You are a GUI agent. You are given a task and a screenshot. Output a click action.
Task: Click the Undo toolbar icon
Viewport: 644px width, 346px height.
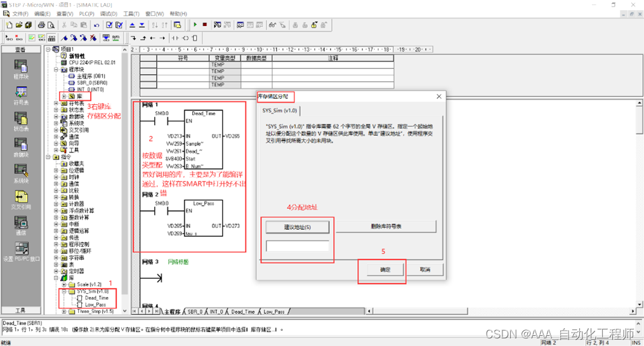tap(96, 25)
